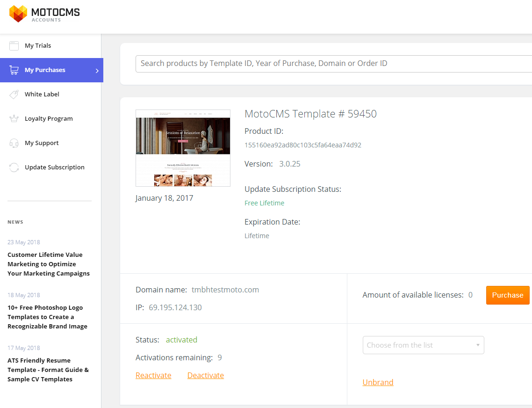
Task: Open My Support page
Action: click(x=50, y=143)
